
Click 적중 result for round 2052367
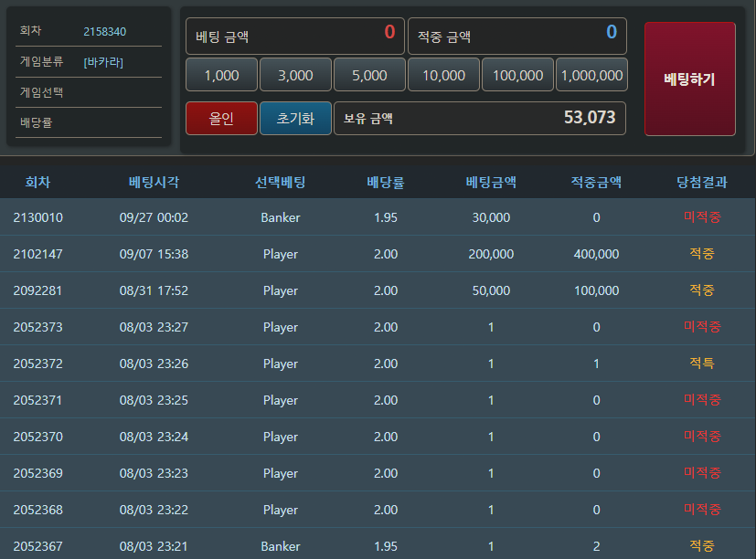(x=702, y=546)
